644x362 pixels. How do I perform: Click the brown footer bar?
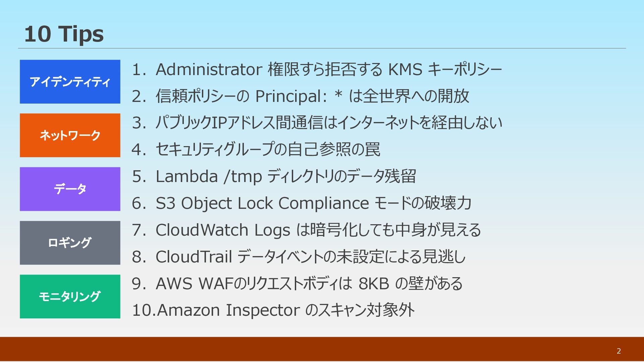pos(302,349)
